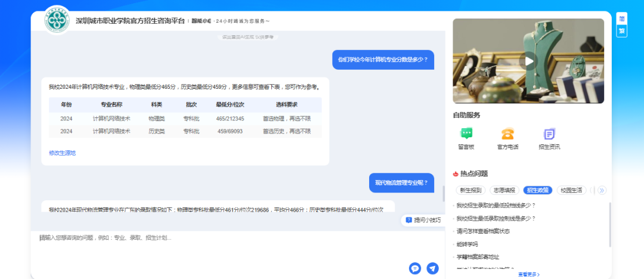Click the chat bubble icon beside send
This screenshot has width=644, height=279.
click(x=415, y=268)
